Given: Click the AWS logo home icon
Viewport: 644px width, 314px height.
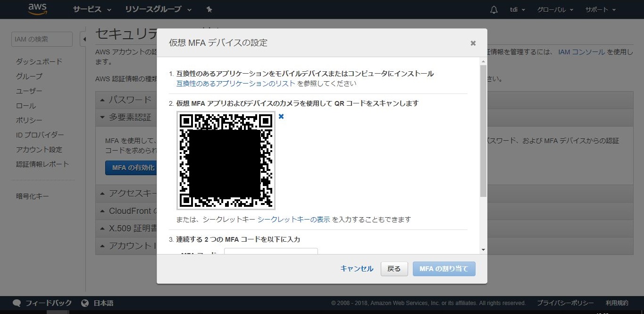Looking at the screenshot, I should (x=37, y=9).
